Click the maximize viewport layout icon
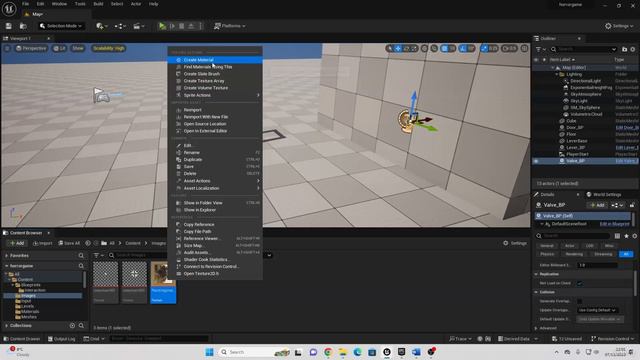 click(524, 49)
